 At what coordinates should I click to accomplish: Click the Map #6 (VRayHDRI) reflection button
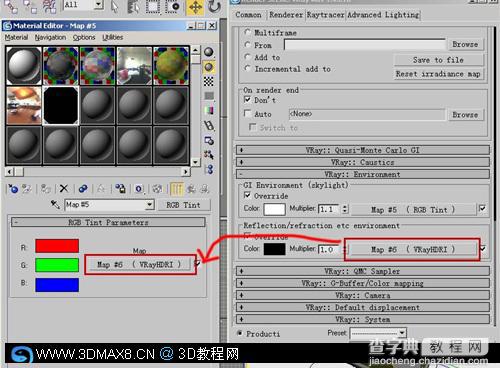[x=413, y=249]
